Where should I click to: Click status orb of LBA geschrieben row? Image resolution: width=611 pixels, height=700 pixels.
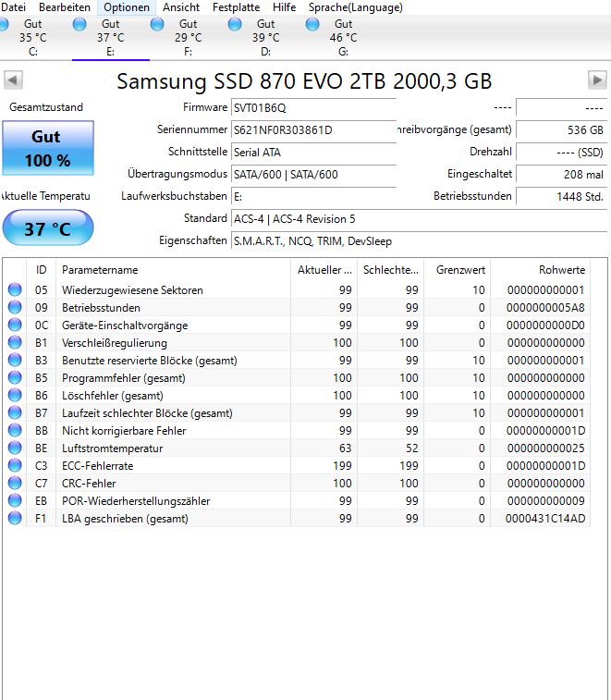15,519
